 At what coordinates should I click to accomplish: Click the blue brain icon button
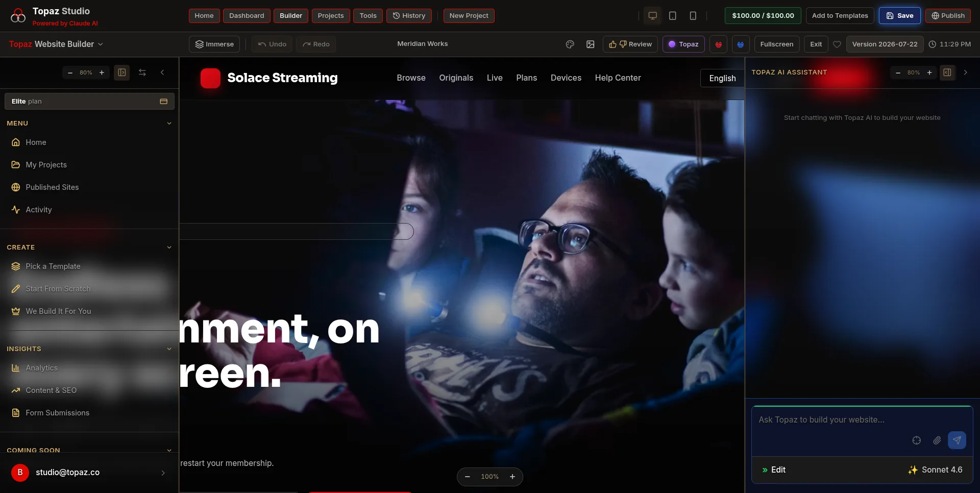[x=741, y=44]
